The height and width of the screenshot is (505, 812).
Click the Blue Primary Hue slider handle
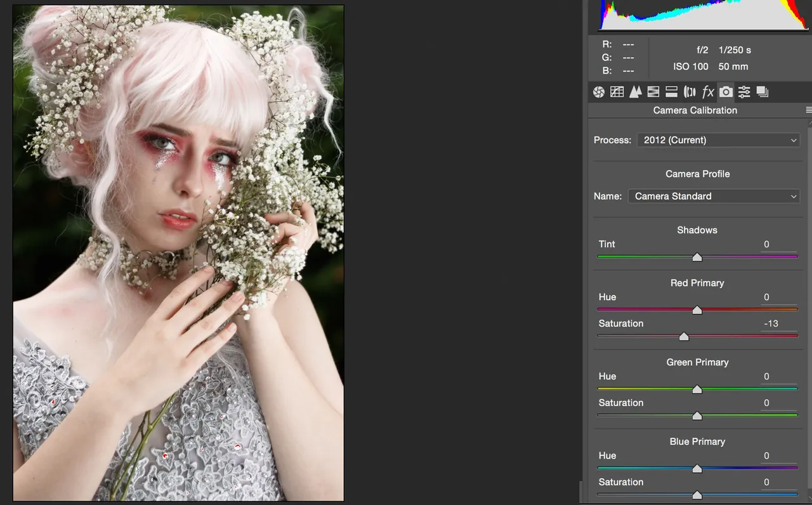697,468
